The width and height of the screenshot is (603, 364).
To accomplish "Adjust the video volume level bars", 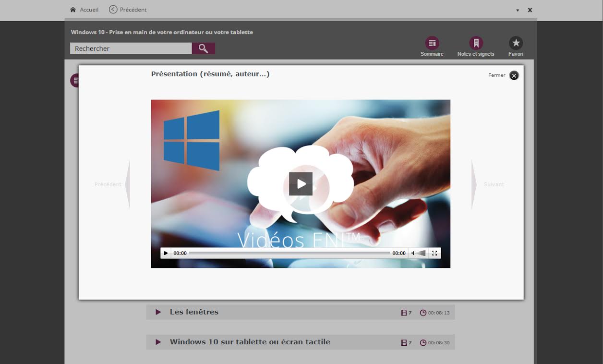I will [x=419, y=253].
